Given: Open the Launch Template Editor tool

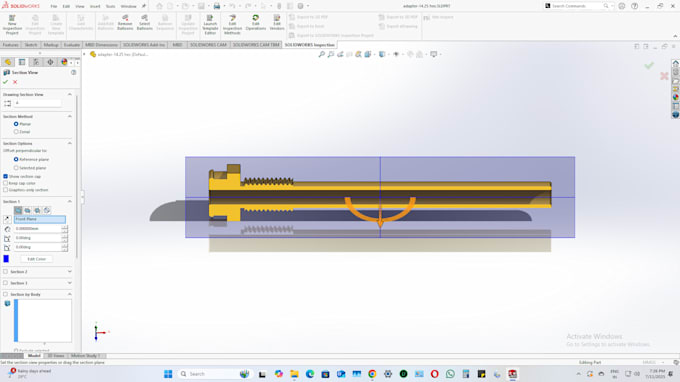Looking at the screenshot, I should [x=210, y=24].
